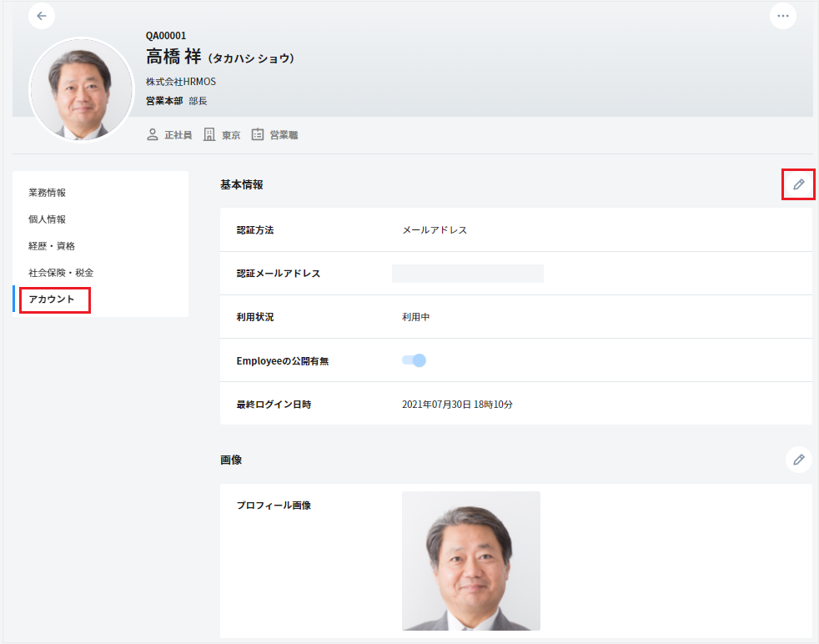This screenshot has width=819, height=644.
Task: Click the large プロフィール画像 photo
Action: (470, 561)
